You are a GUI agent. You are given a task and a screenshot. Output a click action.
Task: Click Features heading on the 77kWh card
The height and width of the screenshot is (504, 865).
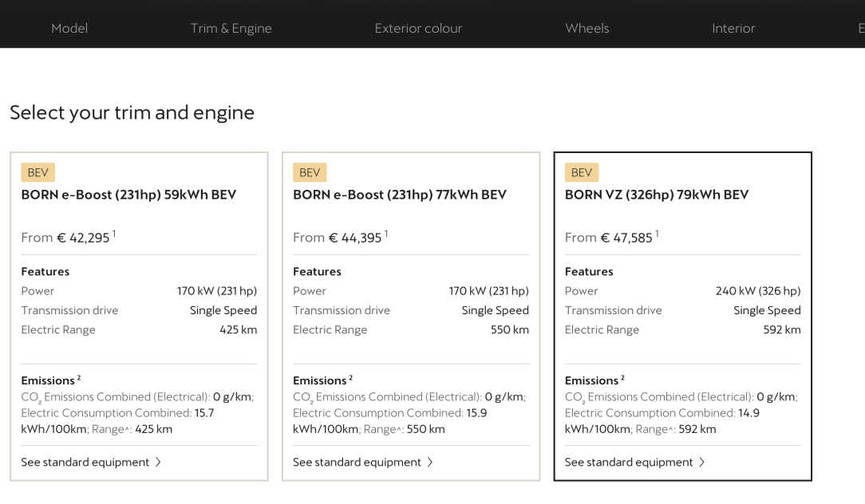[318, 271]
